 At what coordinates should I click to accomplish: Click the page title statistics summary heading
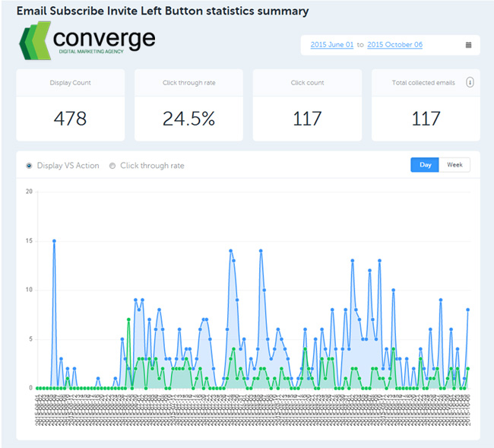click(x=163, y=11)
